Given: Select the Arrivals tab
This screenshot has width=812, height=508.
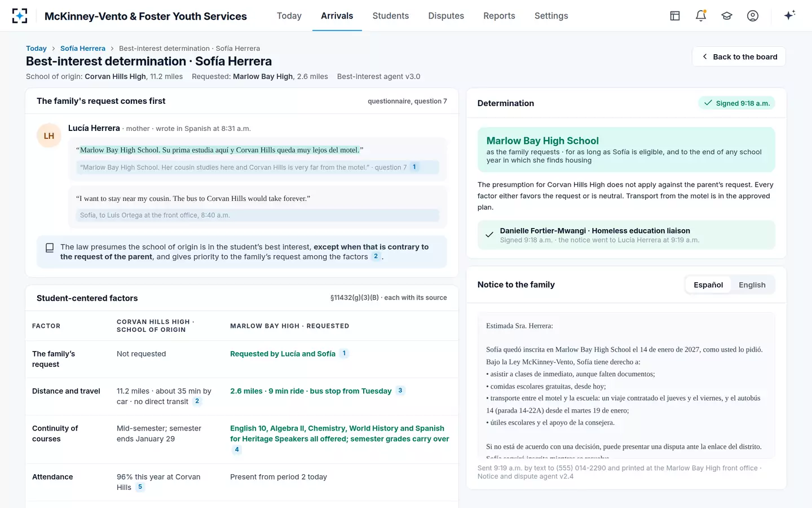Looking at the screenshot, I should (x=337, y=16).
